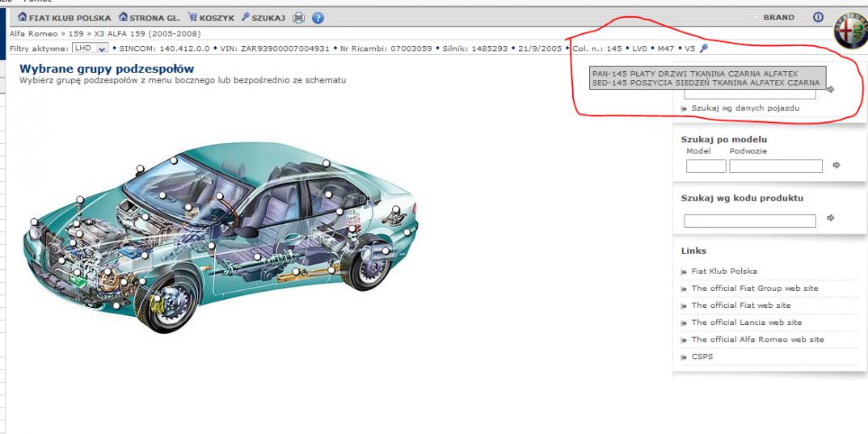Click the X3 ALFA 159 (2005-2008) breadcrumb
The height and width of the screenshot is (434, 868).
coord(147,34)
